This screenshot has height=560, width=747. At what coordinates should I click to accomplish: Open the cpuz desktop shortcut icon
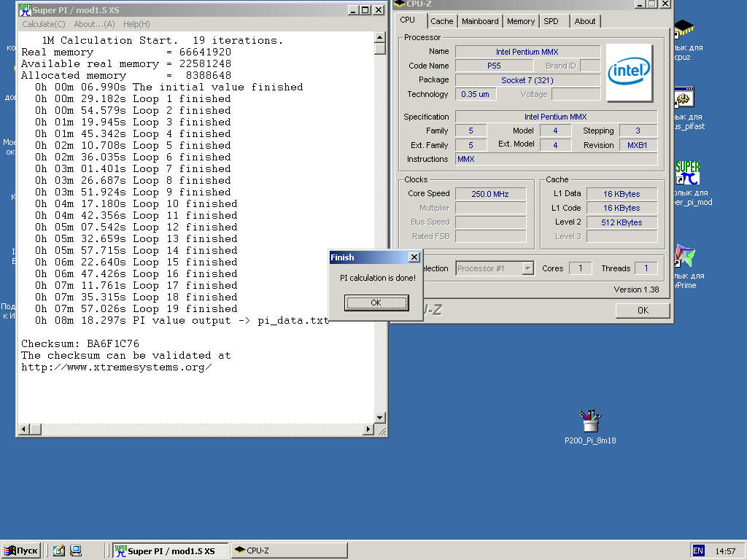point(684,29)
